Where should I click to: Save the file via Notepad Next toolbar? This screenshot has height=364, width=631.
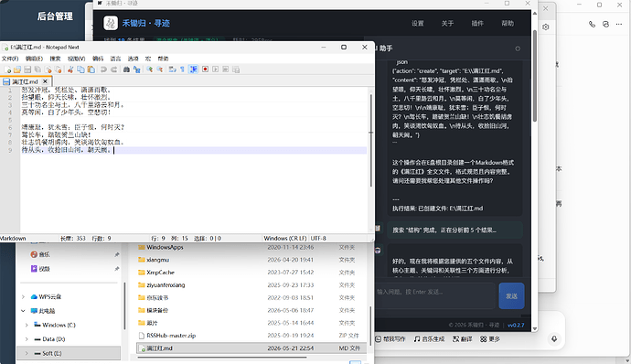[x=27, y=70]
